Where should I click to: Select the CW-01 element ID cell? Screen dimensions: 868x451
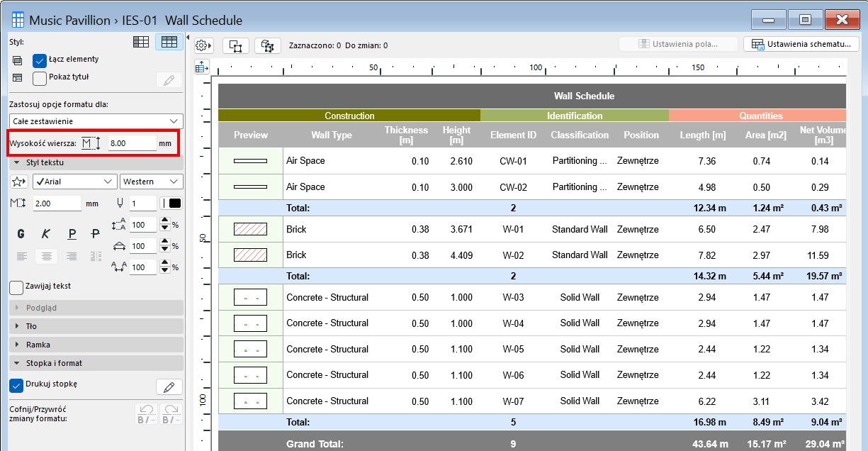pos(513,161)
